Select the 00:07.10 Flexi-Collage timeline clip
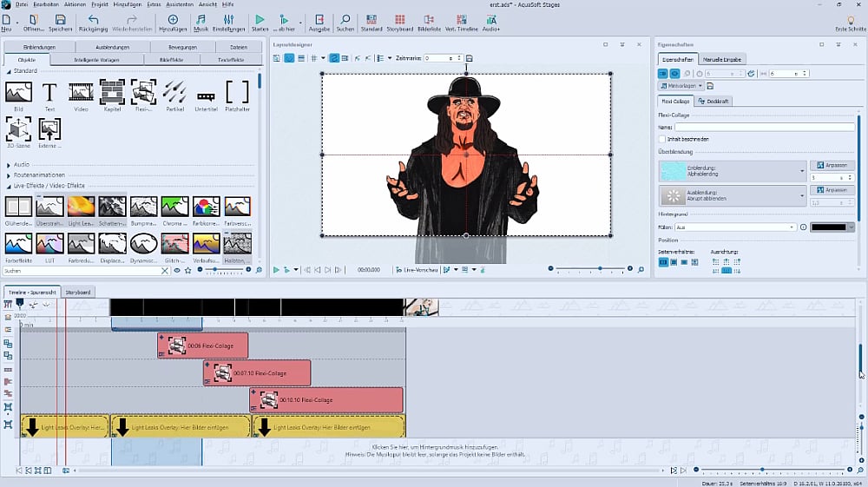 [257, 372]
